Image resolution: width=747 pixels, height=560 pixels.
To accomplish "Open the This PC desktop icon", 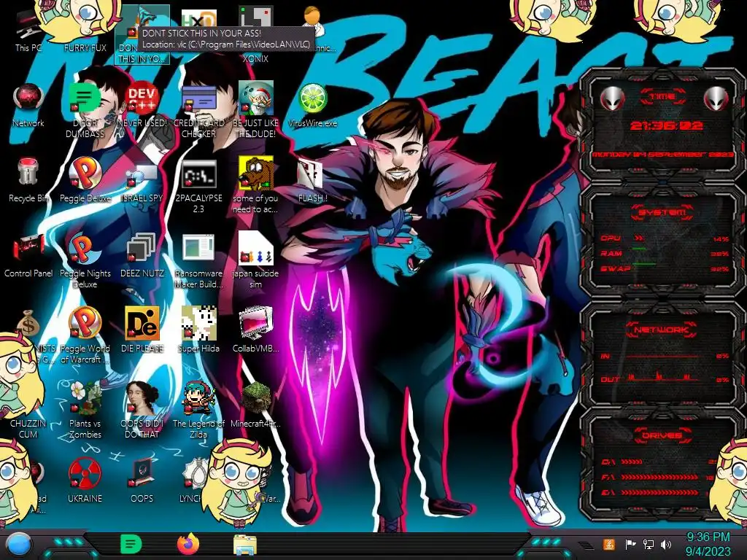I will tap(28, 31).
